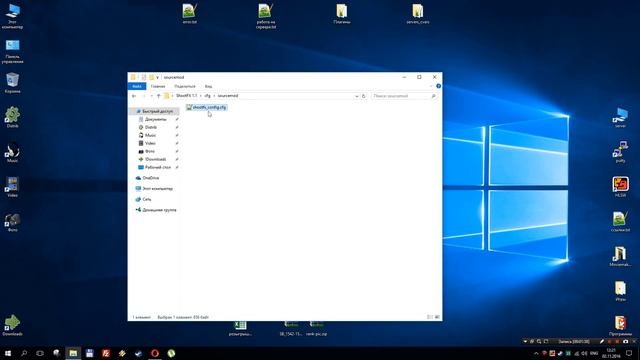Select Программы desktop icon
The image size is (640, 360).
click(620, 325)
